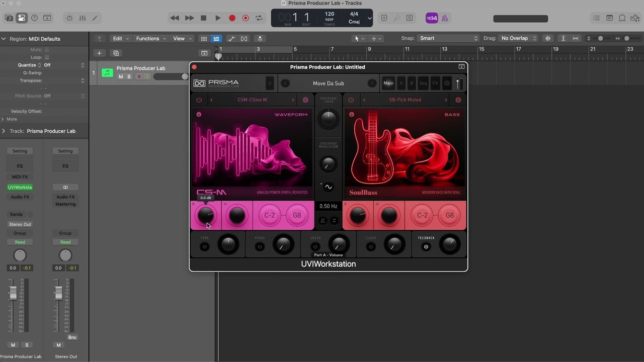This screenshot has height=362, width=644.
Task: Click the UVIWorkstation instrument slot
Action: (x=20, y=187)
